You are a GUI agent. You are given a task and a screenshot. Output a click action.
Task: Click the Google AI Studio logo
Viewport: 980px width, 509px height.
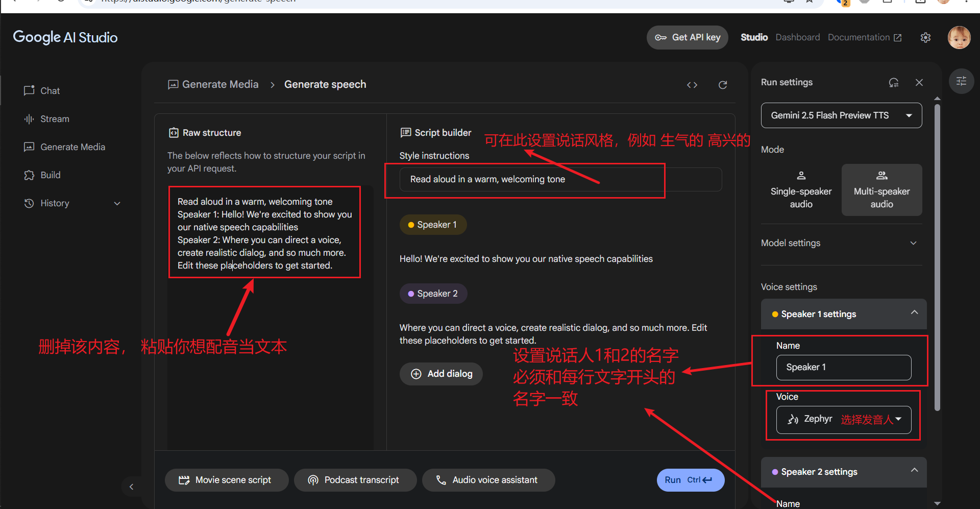point(65,37)
